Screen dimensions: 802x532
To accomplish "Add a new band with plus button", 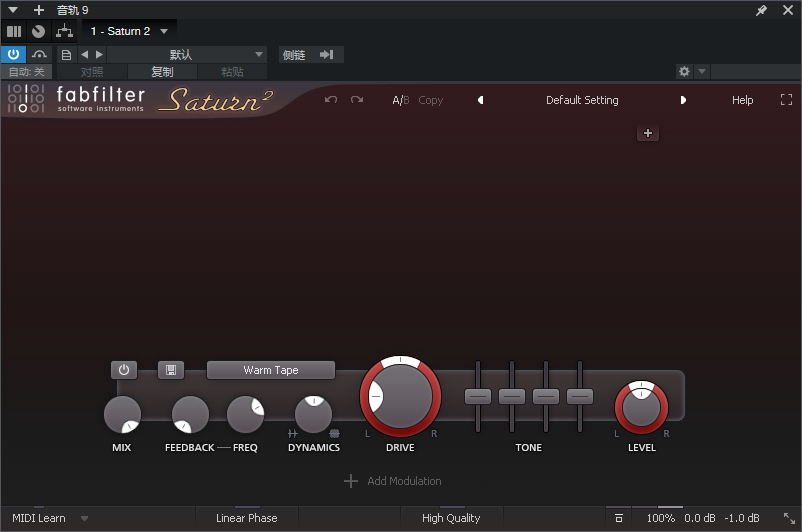I will pos(648,133).
